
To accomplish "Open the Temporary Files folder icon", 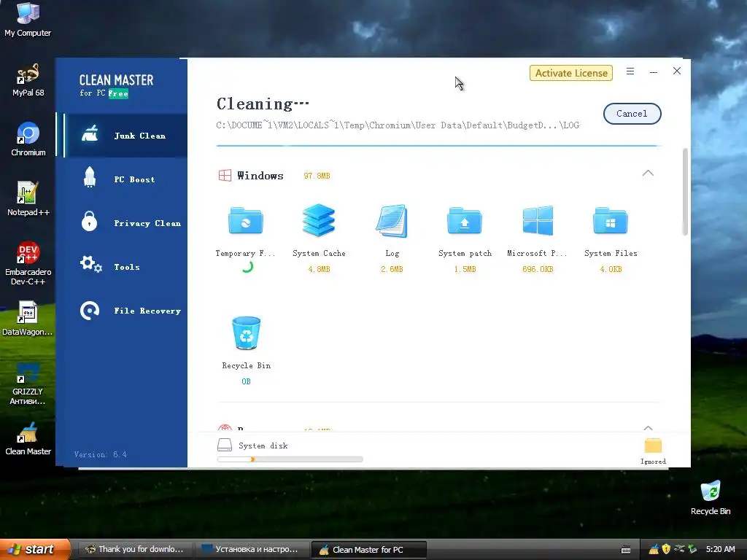I will pyautogui.click(x=245, y=220).
